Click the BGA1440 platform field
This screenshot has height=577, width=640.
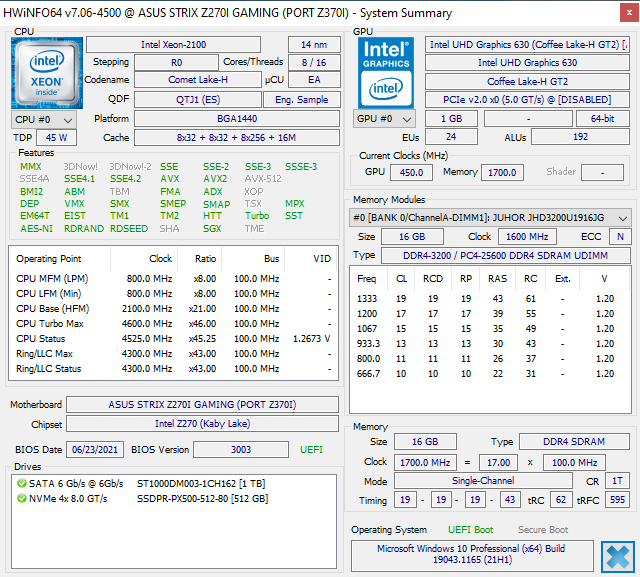pos(237,118)
